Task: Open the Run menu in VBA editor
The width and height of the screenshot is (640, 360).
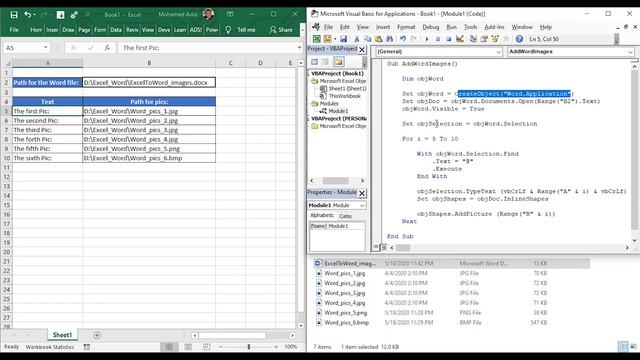Action: click(x=451, y=27)
